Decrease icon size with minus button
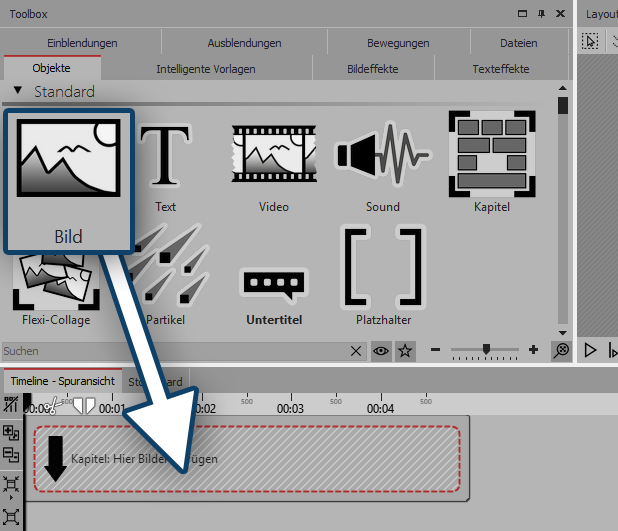The image size is (618, 531). coord(436,350)
